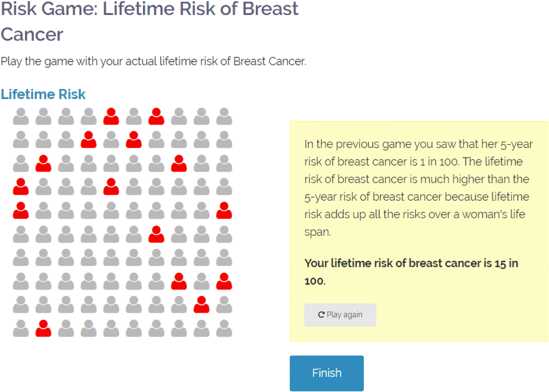Click the red person at the far right of row five
The width and height of the screenshot is (549, 392).
(x=224, y=211)
